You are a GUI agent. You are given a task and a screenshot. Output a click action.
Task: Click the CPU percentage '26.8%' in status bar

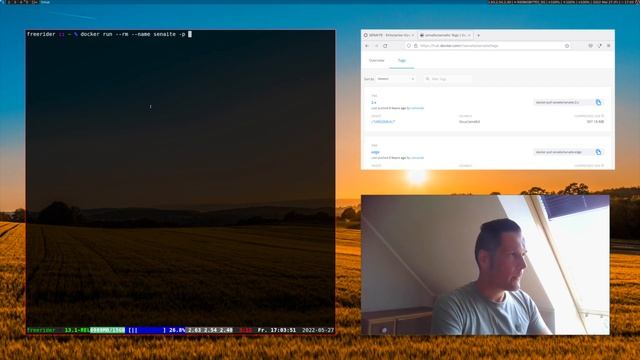(177, 330)
